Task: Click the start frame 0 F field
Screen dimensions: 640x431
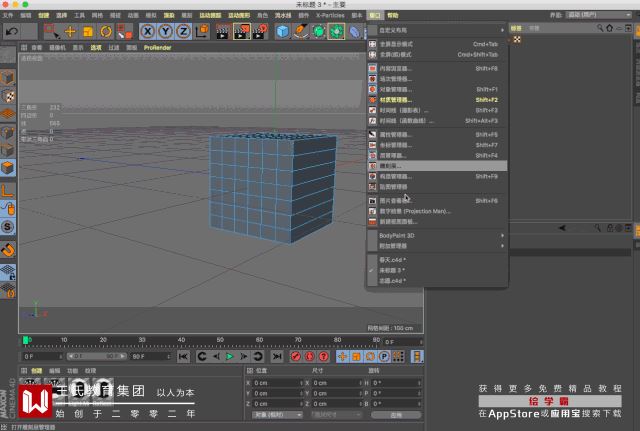Action: 42,356
